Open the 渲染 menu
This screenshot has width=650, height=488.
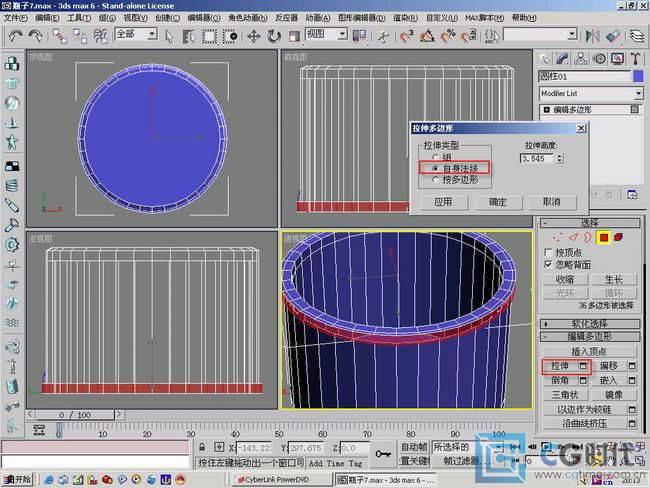coord(405,18)
